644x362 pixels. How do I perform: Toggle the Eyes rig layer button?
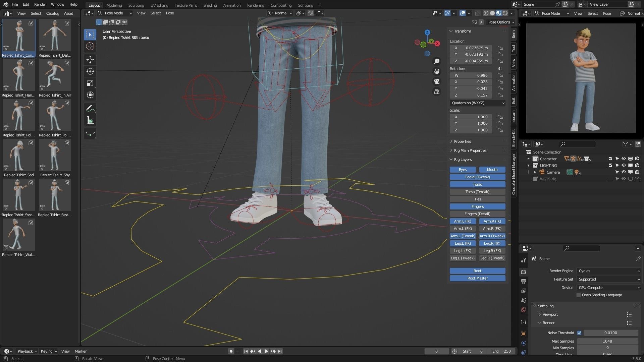tap(463, 170)
